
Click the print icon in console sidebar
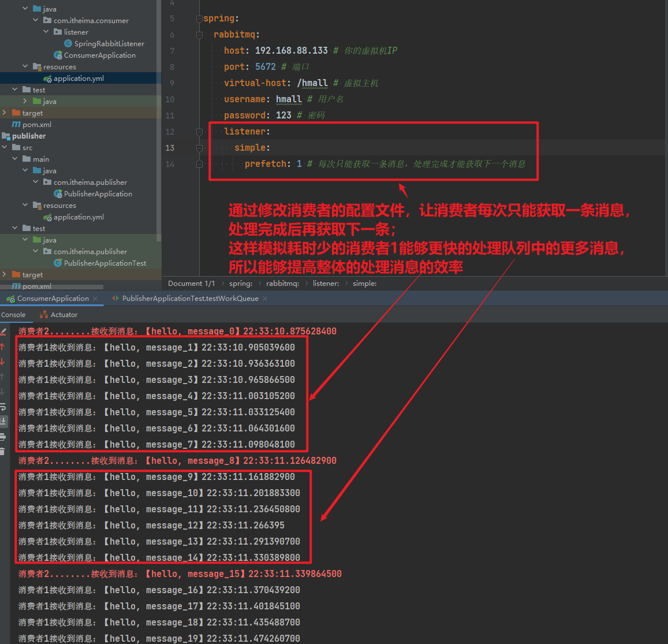point(3,437)
